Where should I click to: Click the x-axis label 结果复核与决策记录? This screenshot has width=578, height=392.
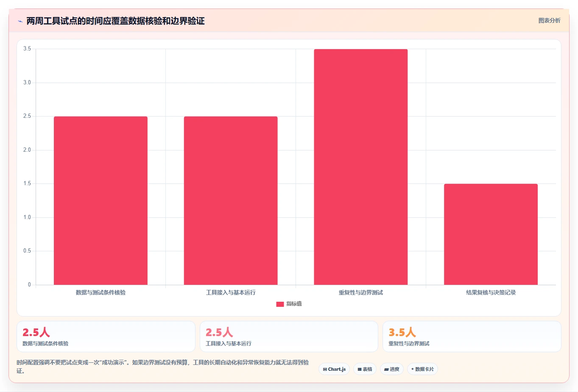pos(491,292)
